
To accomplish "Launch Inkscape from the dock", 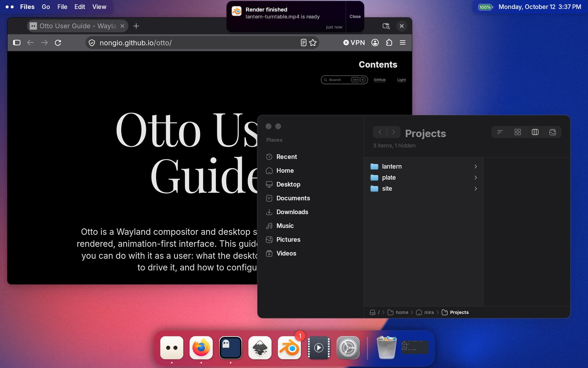I will [260, 348].
